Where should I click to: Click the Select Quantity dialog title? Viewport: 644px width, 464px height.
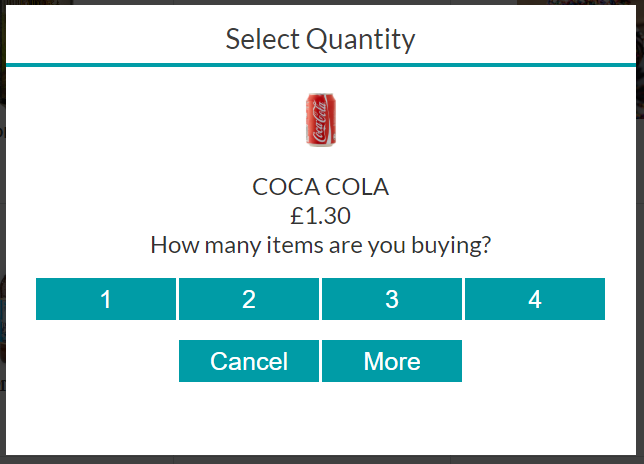click(x=320, y=39)
